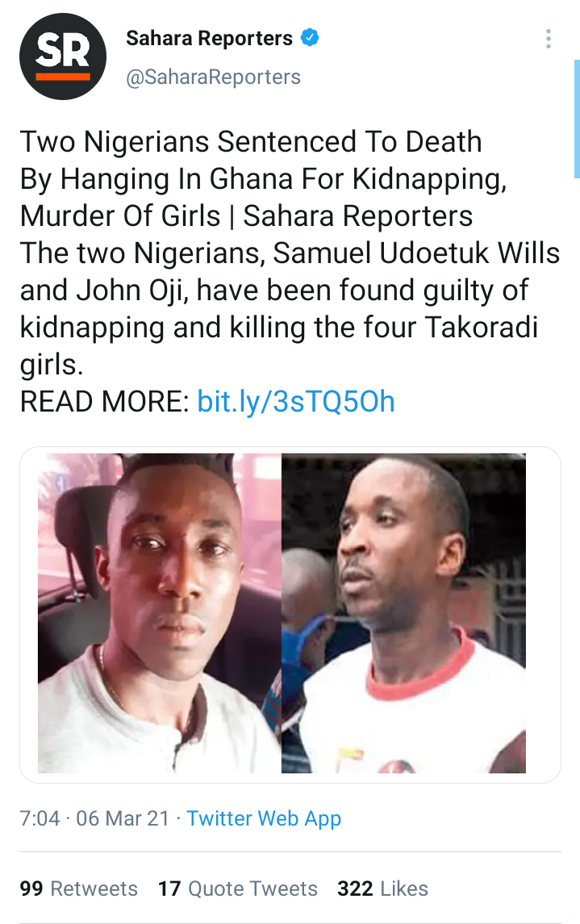Screen dimensions: 580x924
Task: Open the Sahara Reporters display name
Action: (x=209, y=38)
